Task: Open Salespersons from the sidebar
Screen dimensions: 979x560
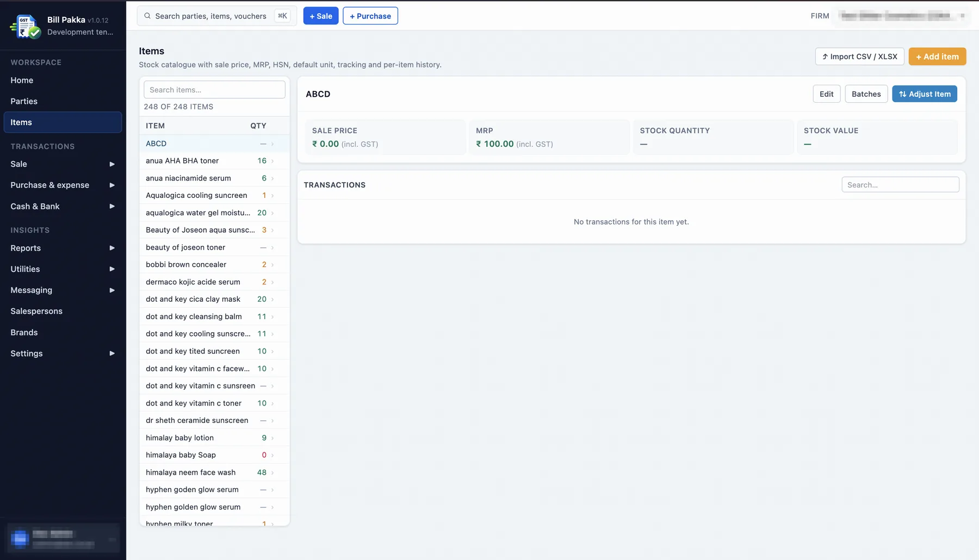Action: pyautogui.click(x=63, y=312)
